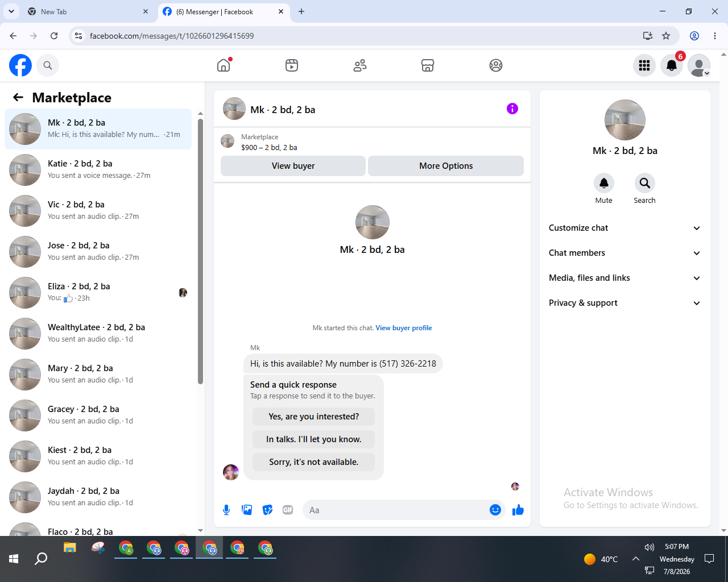Screen dimensions: 728x582
Task: Open the Eliza conversation
Action: [x=98, y=293]
